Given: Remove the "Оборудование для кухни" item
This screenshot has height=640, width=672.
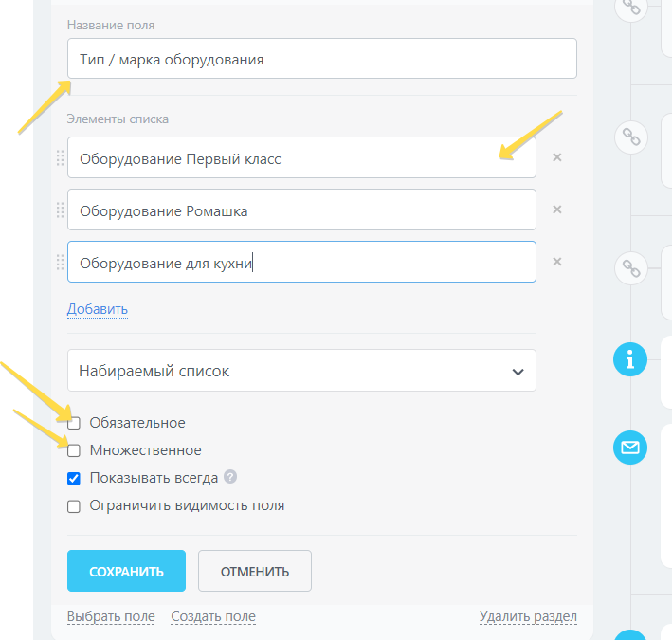Looking at the screenshot, I should click(557, 262).
